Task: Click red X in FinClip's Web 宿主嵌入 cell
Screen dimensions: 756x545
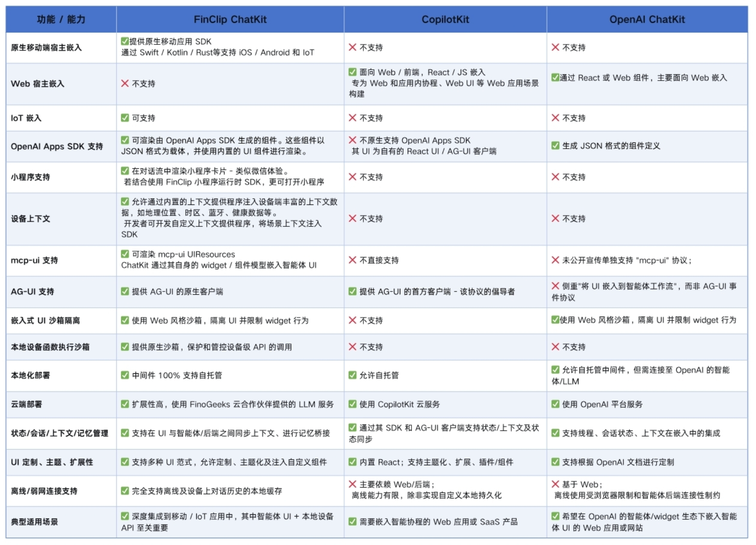Action: tap(125, 84)
